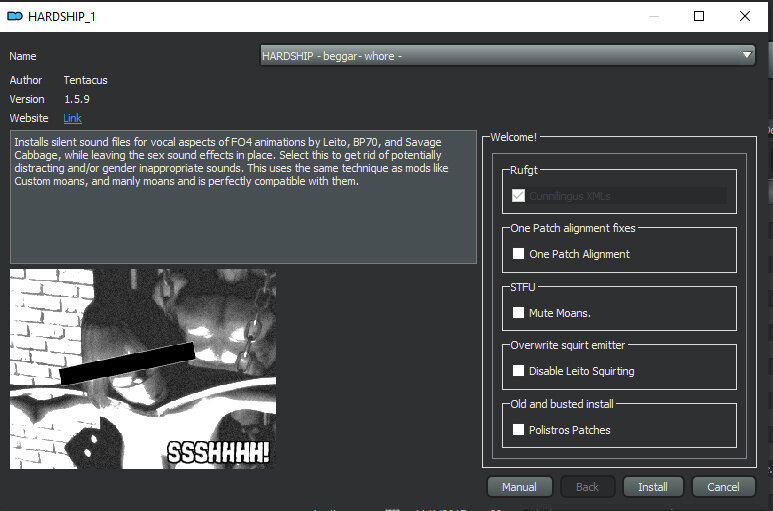Viewport: 773px width, 511px height.
Task: Click the STFU group label
Action: 523,287
